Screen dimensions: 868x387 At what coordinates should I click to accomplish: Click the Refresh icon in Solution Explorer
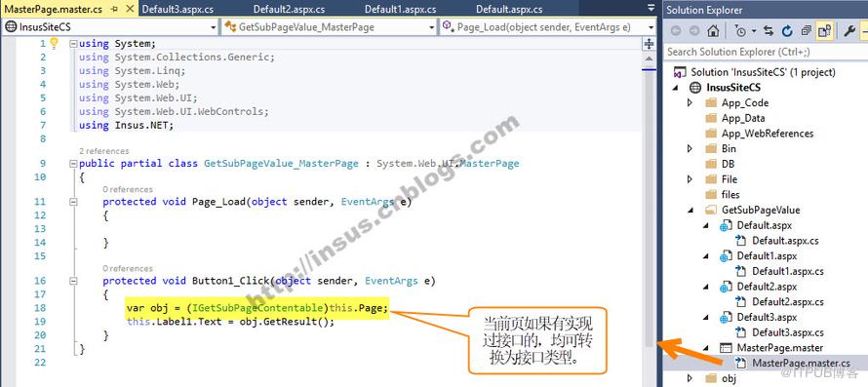click(787, 31)
